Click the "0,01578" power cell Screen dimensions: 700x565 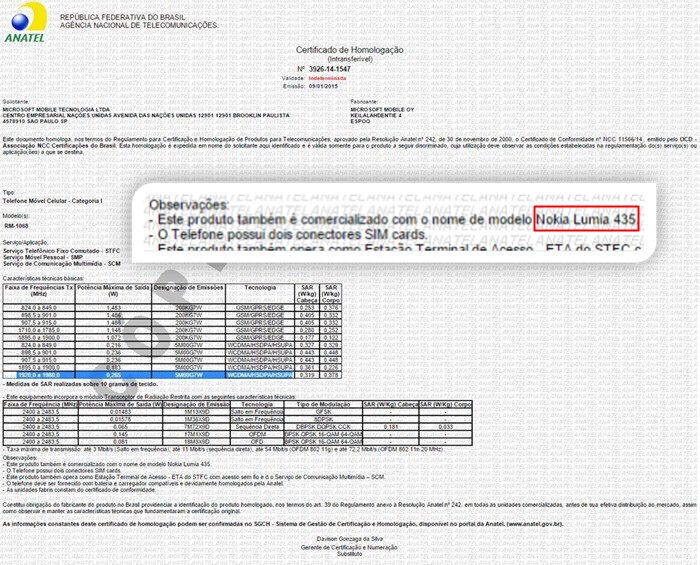[x=121, y=420]
